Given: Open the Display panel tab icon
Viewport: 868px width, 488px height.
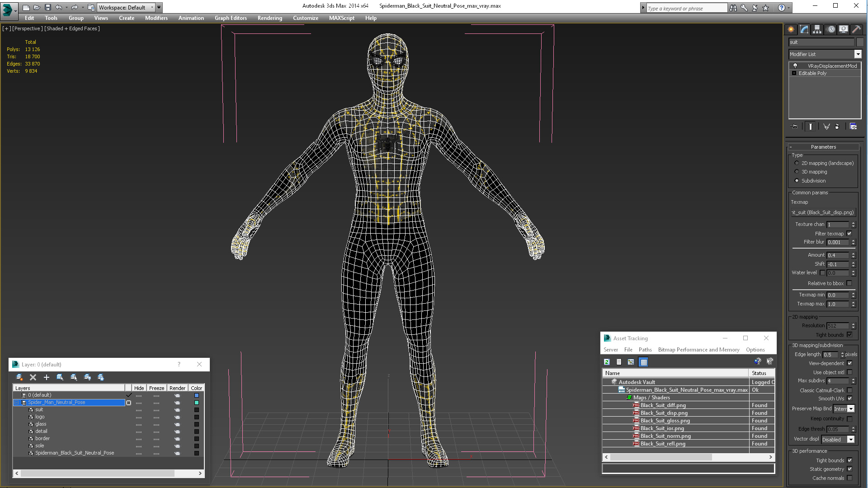Looking at the screenshot, I should [x=844, y=29].
